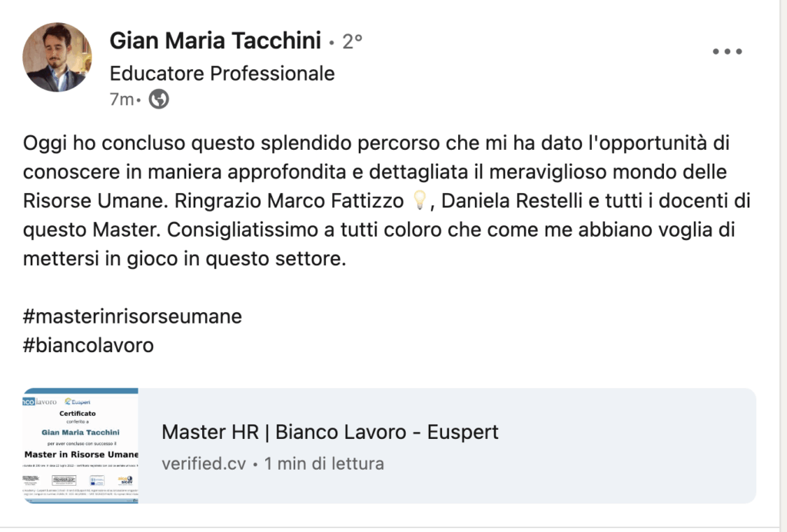Click the '1 min di lettura' reading time
This screenshot has height=532, width=787.
pyautogui.click(x=324, y=464)
